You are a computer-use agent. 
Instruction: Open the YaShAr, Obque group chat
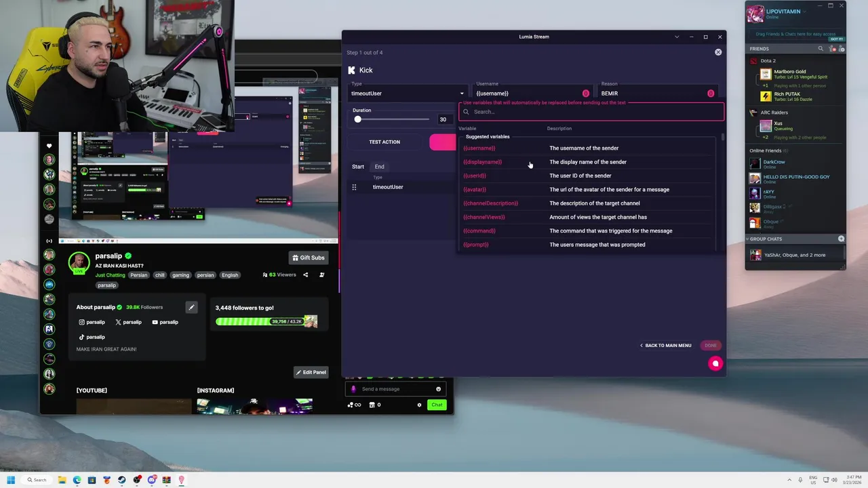point(796,255)
